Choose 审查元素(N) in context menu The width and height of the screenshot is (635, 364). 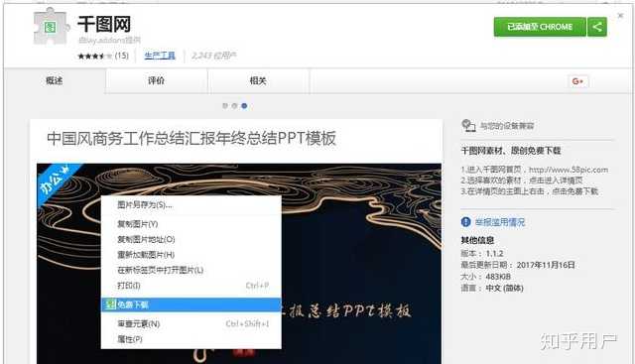click(x=191, y=323)
